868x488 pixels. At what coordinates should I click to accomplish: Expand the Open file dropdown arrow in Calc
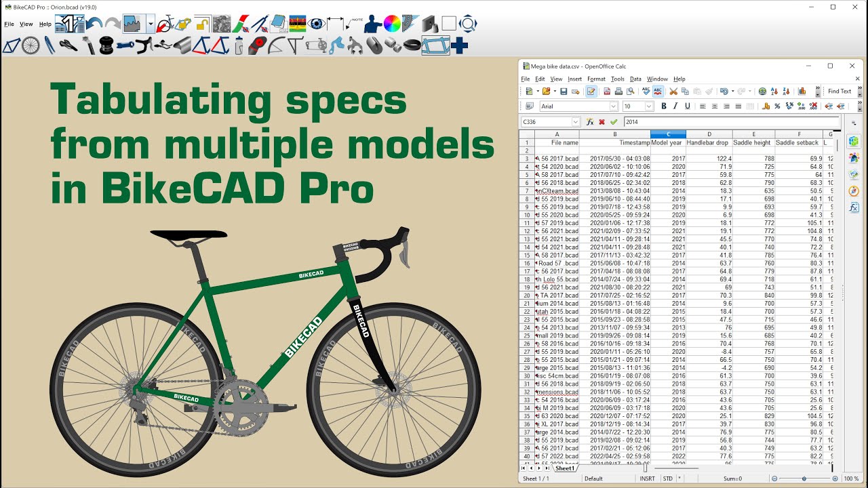[x=555, y=91]
